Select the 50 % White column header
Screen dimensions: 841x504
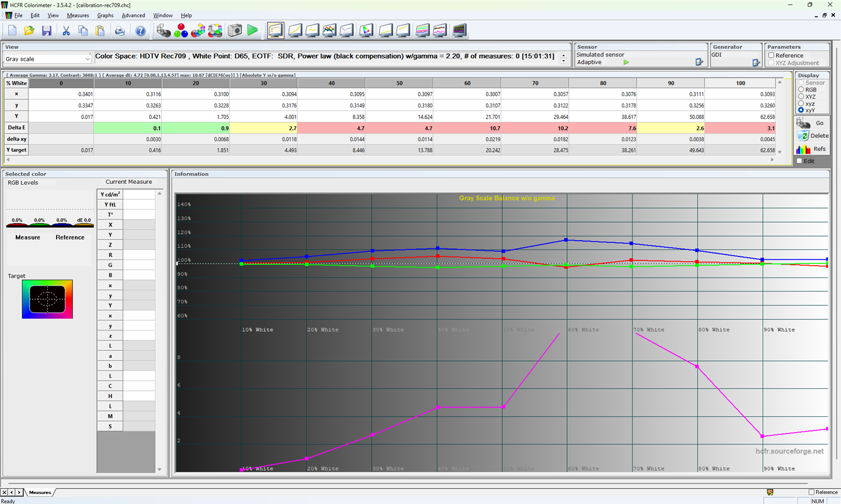coord(399,83)
